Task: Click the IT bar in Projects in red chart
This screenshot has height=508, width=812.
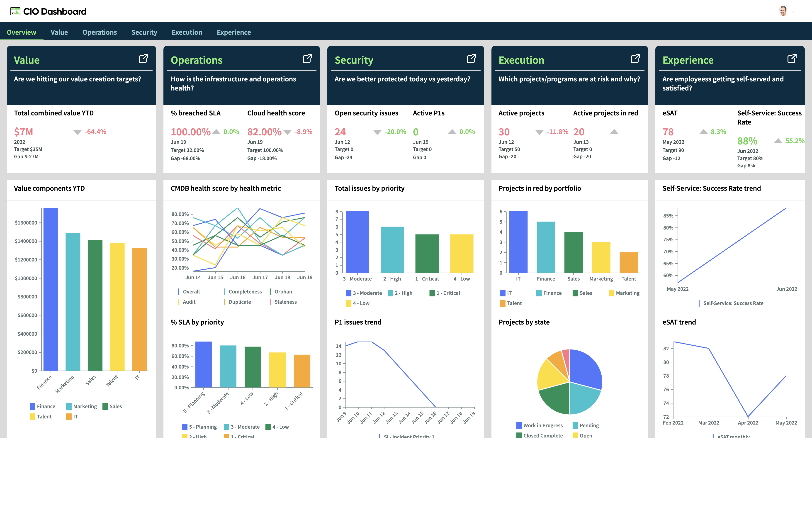Action: [x=518, y=242]
